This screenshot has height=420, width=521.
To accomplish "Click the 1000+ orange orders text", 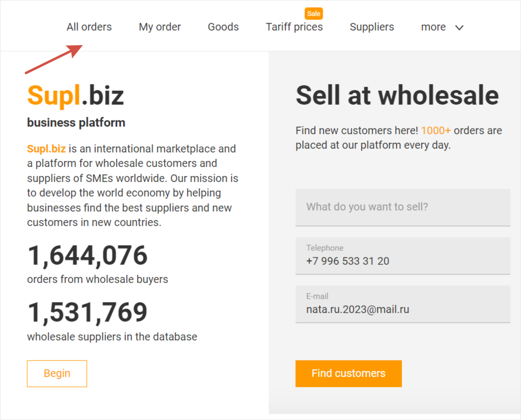I will [x=436, y=131].
